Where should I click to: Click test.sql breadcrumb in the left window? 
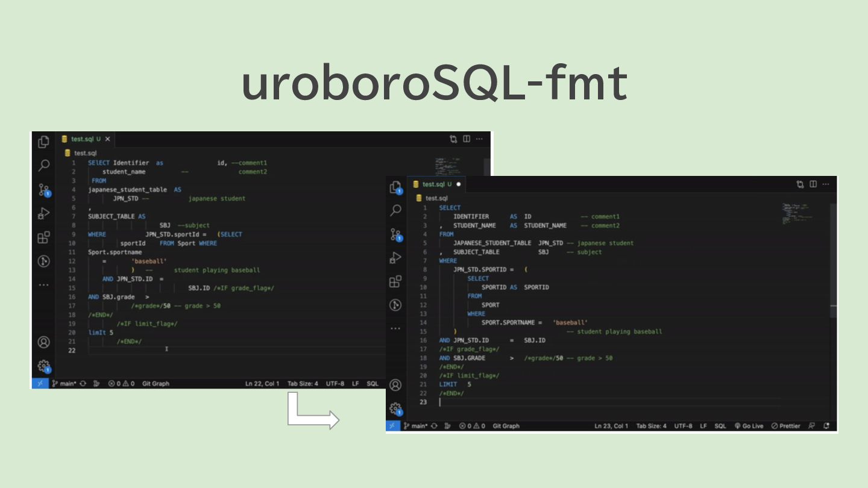pyautogui.click(x=80, y=153)
